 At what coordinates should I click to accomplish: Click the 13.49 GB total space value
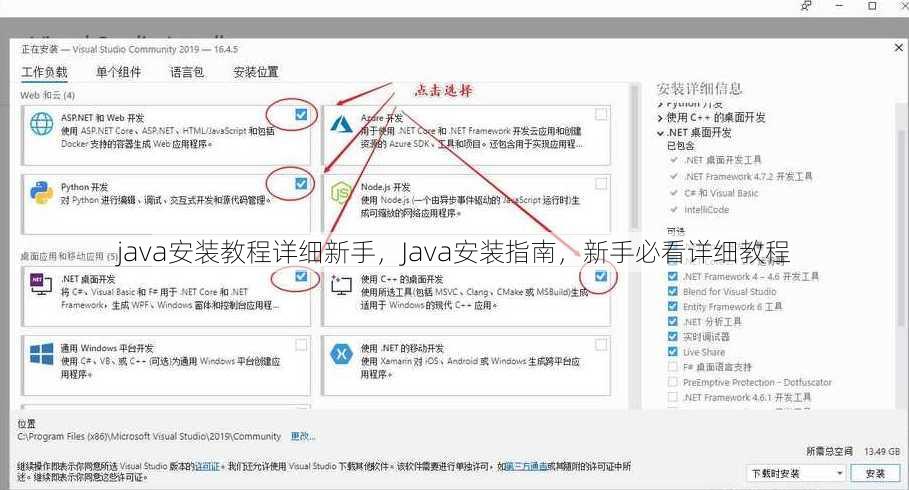click(882, 451)
